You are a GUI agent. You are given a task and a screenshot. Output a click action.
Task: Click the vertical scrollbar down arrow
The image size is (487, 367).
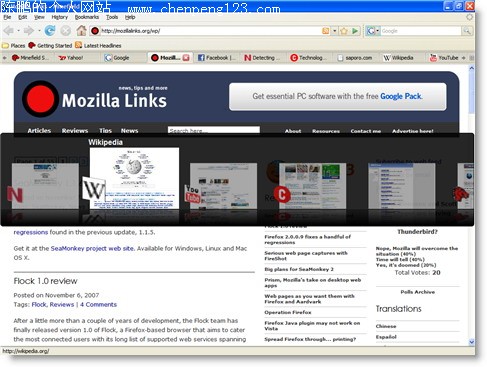click(471, 342)
